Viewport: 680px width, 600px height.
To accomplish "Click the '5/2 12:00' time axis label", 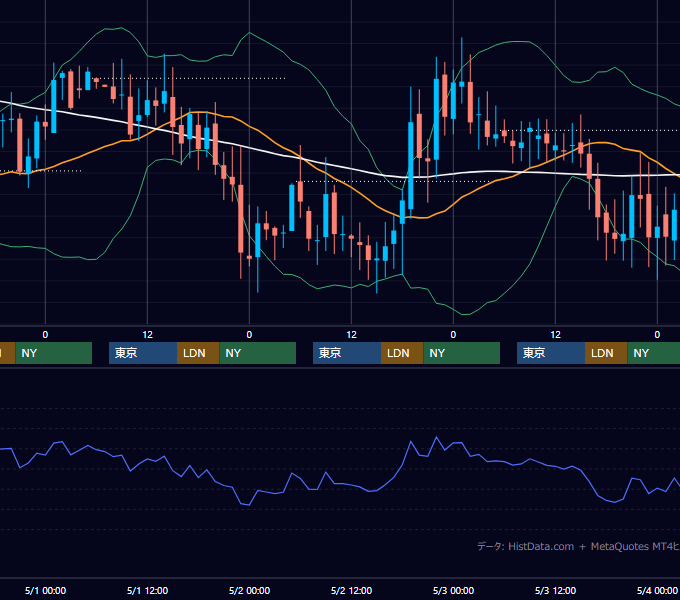I will click(351, 590).
